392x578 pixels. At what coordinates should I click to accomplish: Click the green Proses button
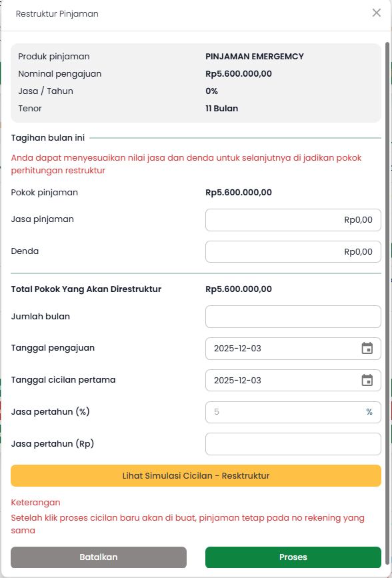tap(293, 557)
